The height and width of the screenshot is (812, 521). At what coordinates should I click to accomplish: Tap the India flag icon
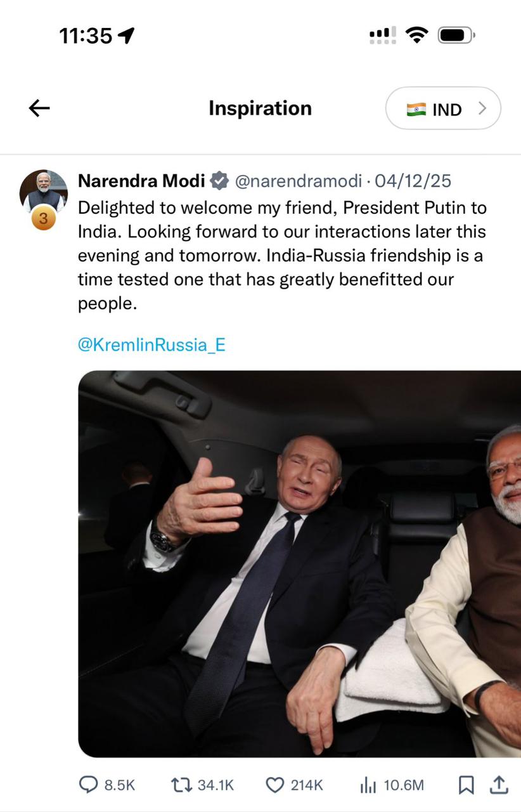(416, 109)
